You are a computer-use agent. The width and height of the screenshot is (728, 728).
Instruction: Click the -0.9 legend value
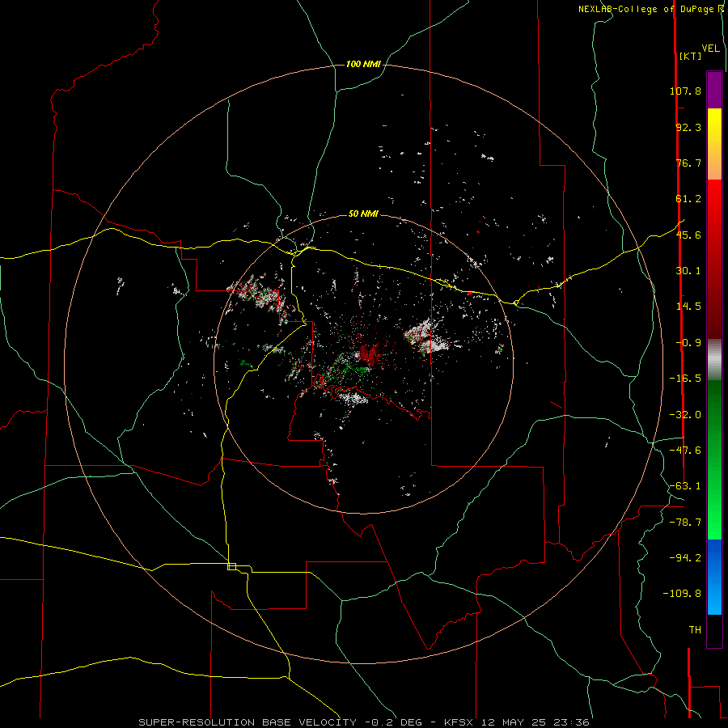pyautogui.click(x=688, y=343)
